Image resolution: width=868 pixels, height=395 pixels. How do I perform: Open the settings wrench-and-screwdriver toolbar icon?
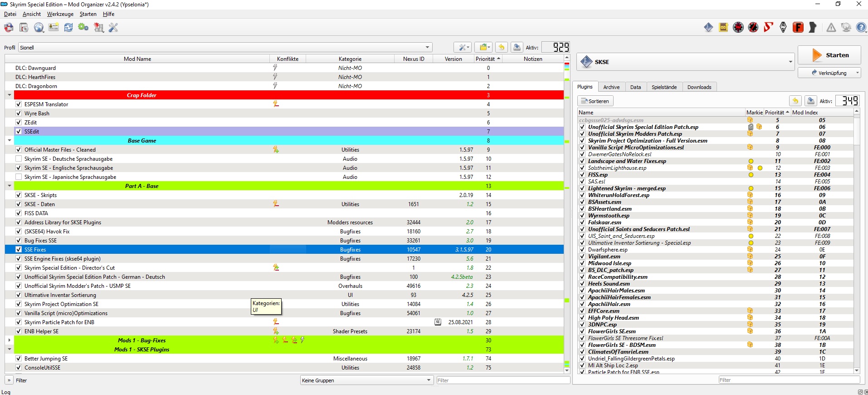(113, 28)
